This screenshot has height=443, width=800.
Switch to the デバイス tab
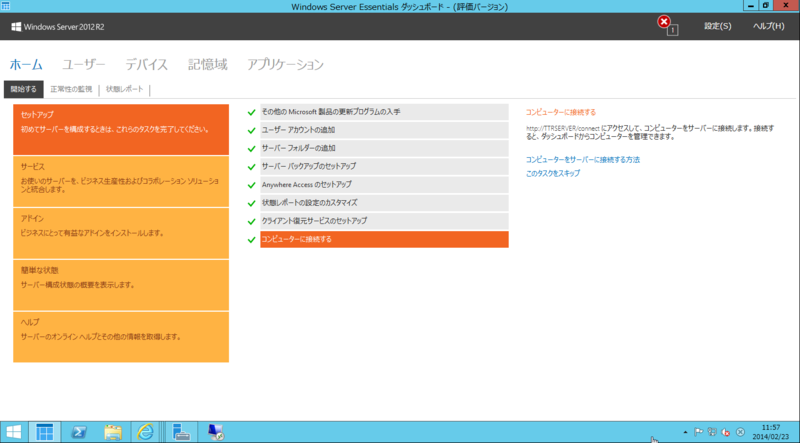tap(146, 65)
